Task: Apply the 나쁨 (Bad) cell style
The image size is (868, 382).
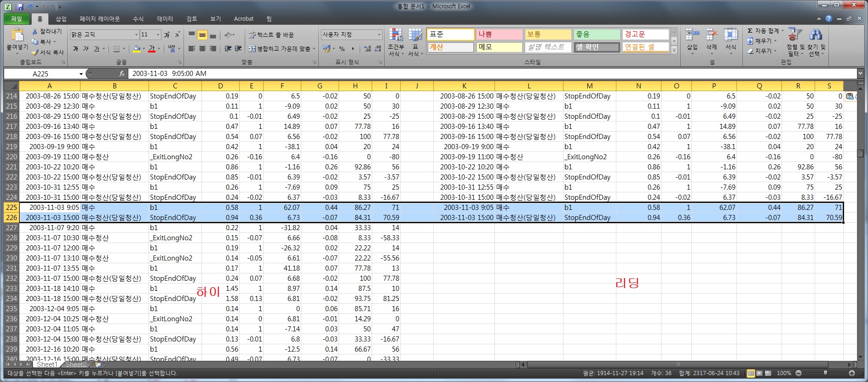Action: click(x=499, y=35)
